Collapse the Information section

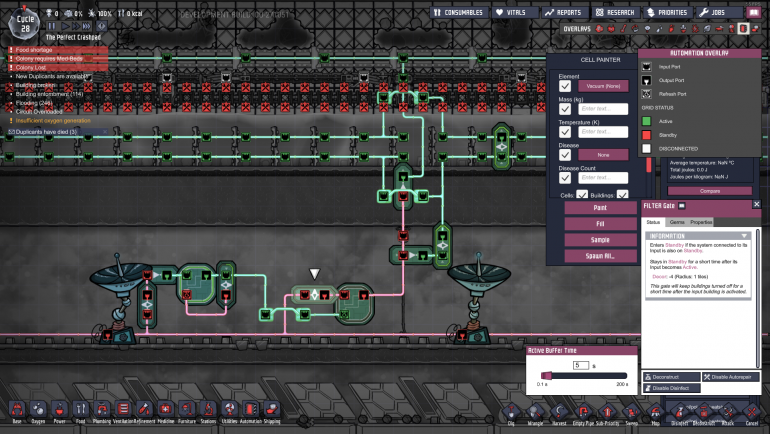coord(744,236)
